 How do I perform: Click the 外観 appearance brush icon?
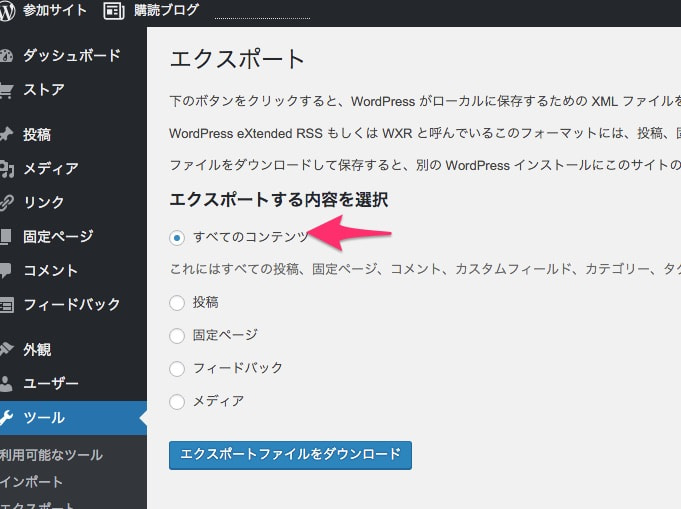[7, 349]
